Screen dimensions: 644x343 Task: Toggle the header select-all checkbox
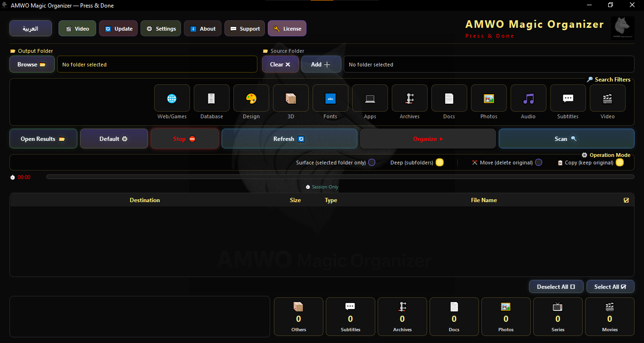click(626, 200)
